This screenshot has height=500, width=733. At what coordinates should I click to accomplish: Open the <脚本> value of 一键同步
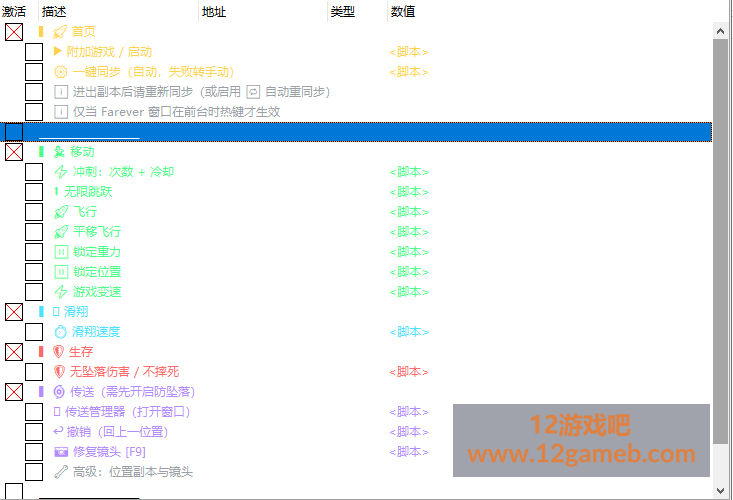pos(409,72)
